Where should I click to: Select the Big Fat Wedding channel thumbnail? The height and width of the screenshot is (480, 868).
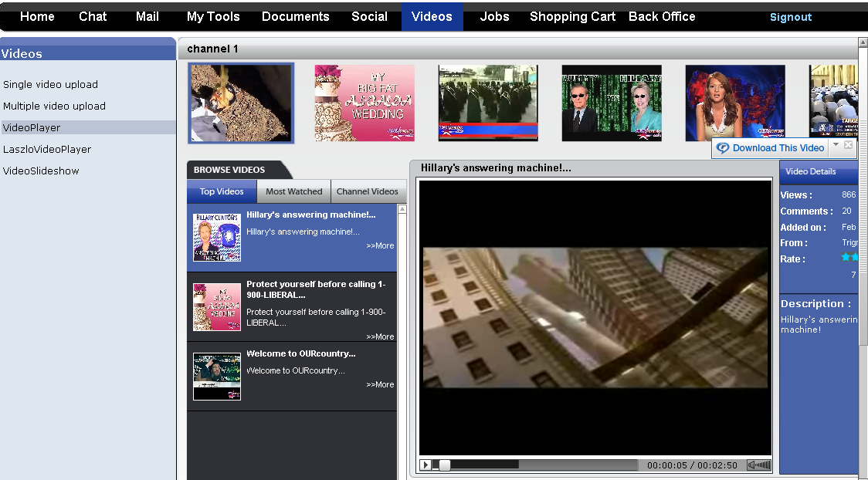[x=364, y=103]
